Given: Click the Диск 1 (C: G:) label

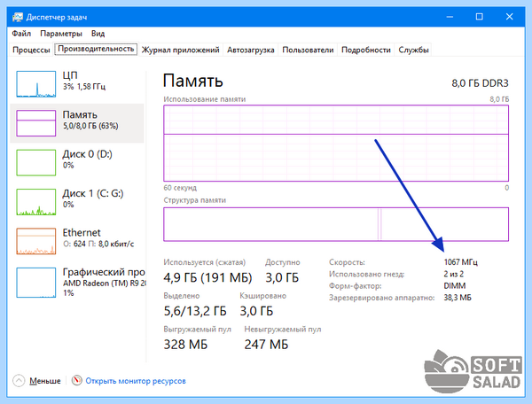Looking at the screenshot, I should pos(93,193).
